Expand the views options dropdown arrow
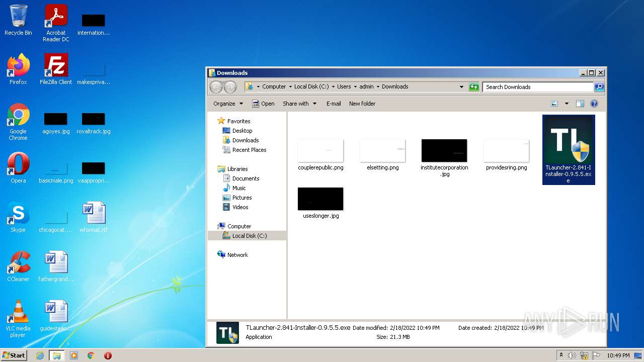 (567, 104)
